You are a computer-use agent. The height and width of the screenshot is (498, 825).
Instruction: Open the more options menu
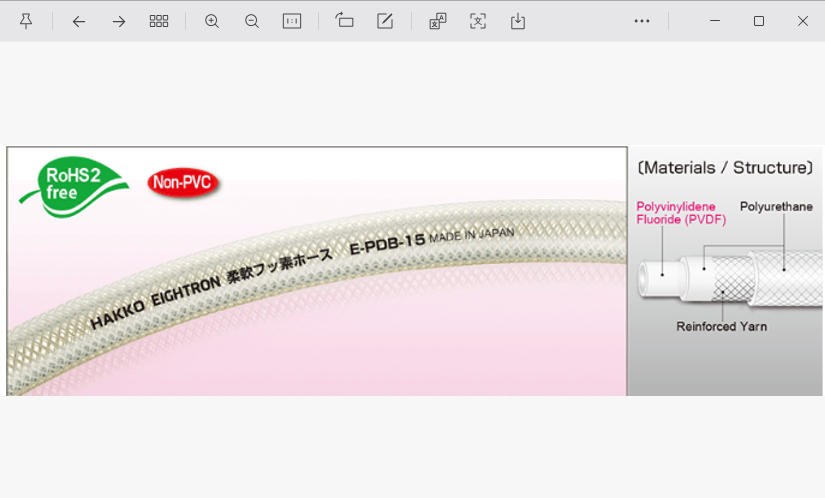pos(642,21)
